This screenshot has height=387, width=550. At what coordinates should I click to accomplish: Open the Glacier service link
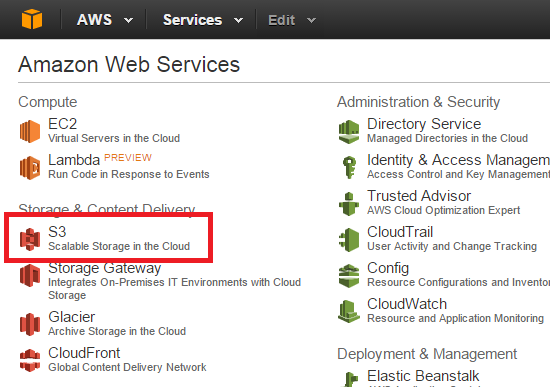[72, 317]
